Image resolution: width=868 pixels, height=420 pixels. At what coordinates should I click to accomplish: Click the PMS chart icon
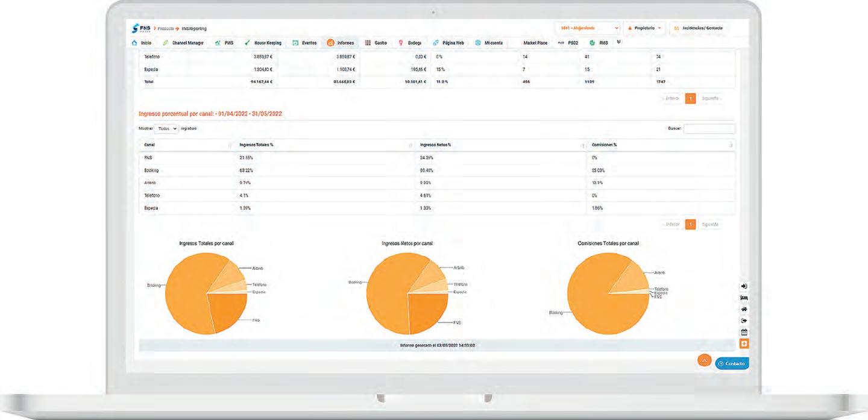point(218,43)
